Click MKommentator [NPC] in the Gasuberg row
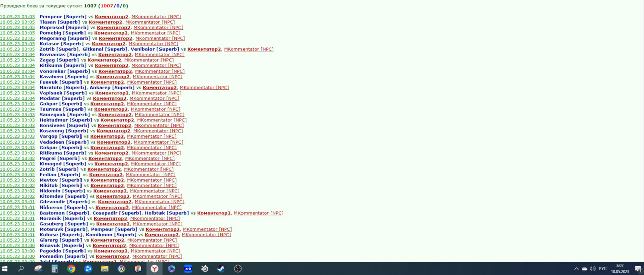This screenshot has width=644, height=275. pos(157,224)
